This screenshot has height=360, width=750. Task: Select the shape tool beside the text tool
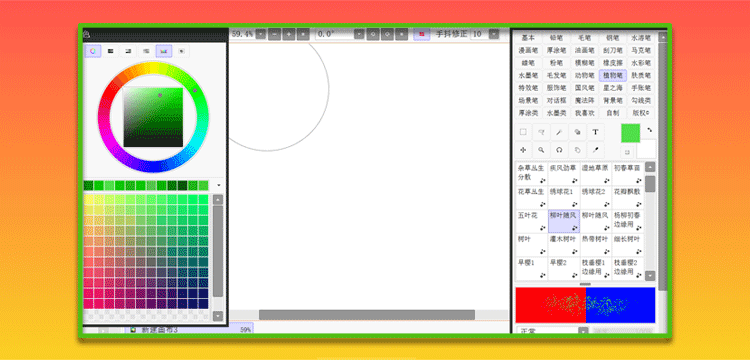click(x=577, y=132)
